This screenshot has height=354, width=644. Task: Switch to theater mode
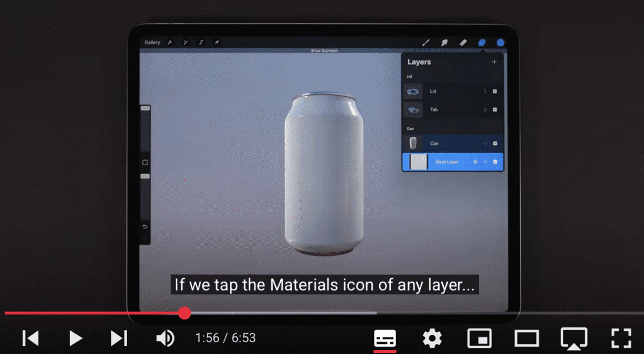coord(526,338)
